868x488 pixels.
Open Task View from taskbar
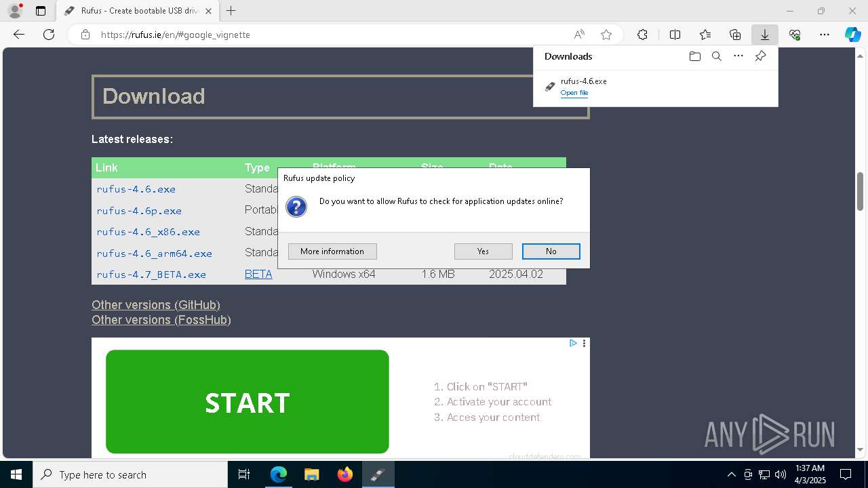(x=244, y=474)
